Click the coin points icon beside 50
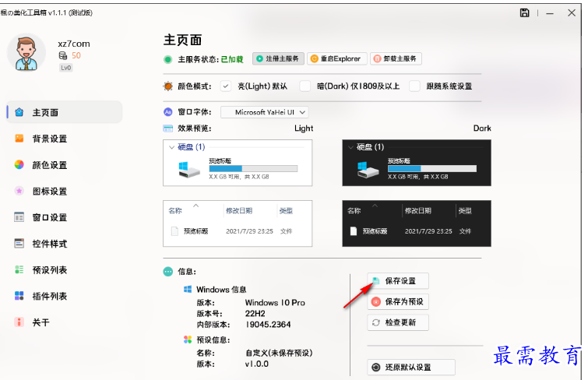This screenshot has width=588, height=380. click(63, 55)
